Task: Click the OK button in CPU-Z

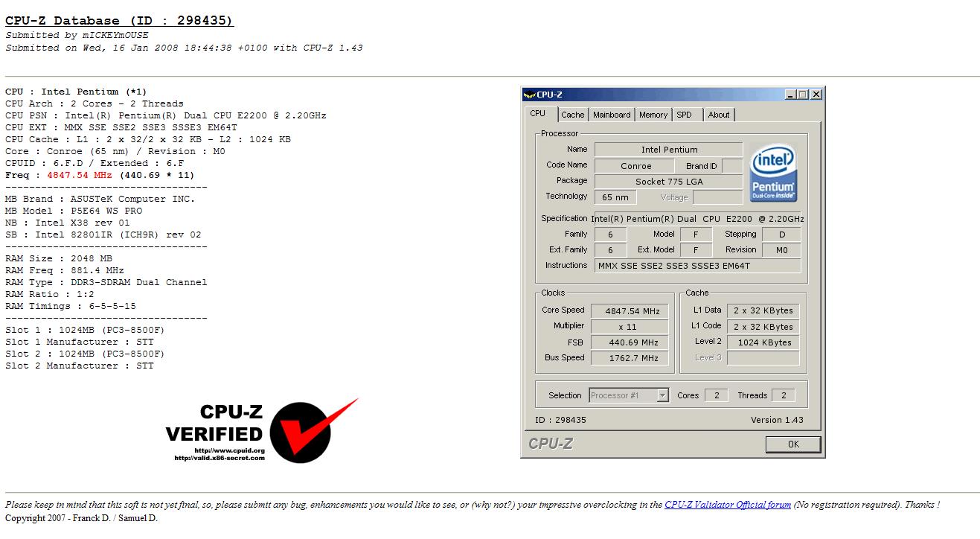Action: (793, 444)
